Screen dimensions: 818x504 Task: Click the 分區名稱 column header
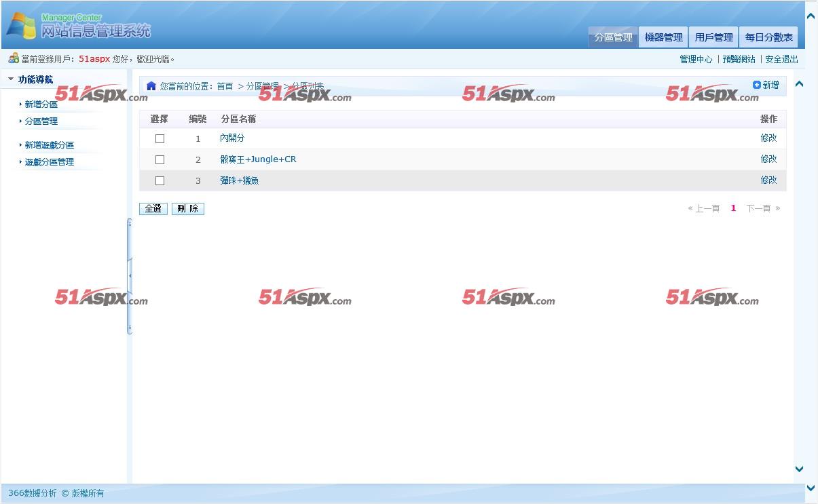[238, 119]
